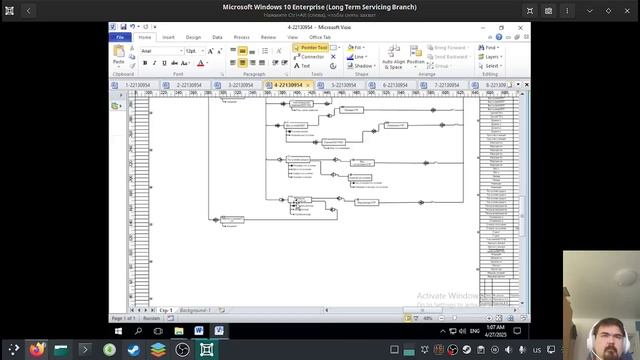Image resolution: width=640 pixels, height=360 pixels.
Task: Toggle align bottom for text
Action: [252, 51]
